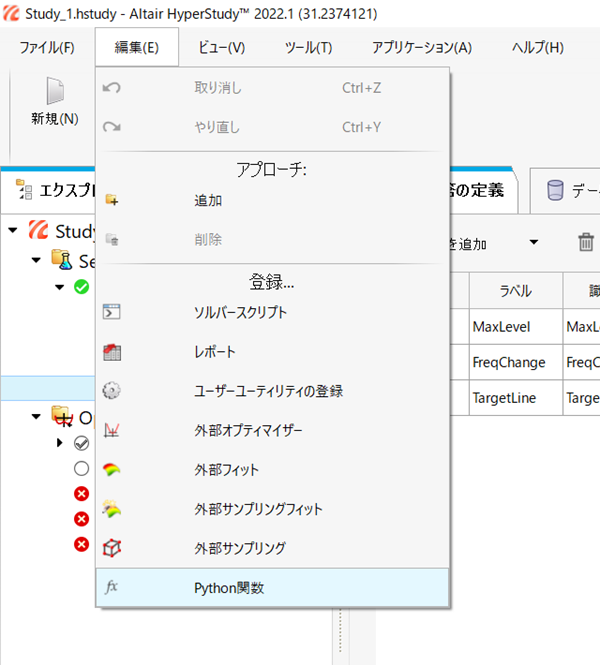
Task: Click the Explorer tree icon
Action: 24,189
